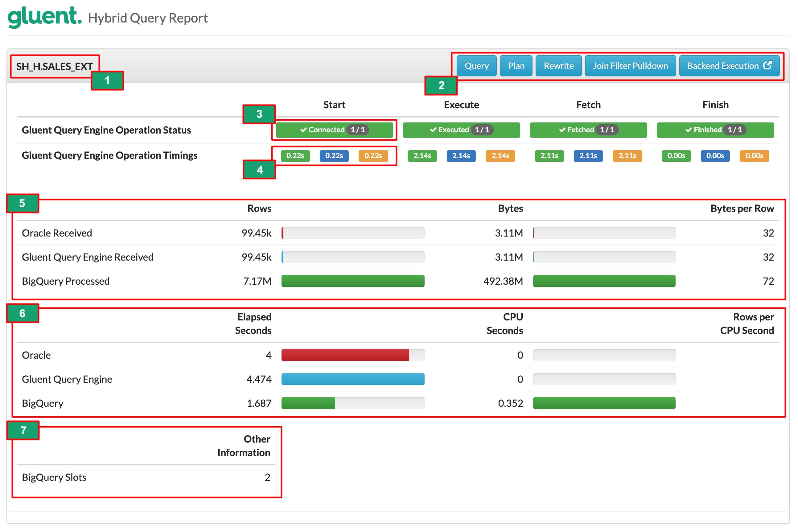The width and height of the screenshot is (798, 532).
Task: Click the Oracle Received bytes bar
Action: (604, 233)
